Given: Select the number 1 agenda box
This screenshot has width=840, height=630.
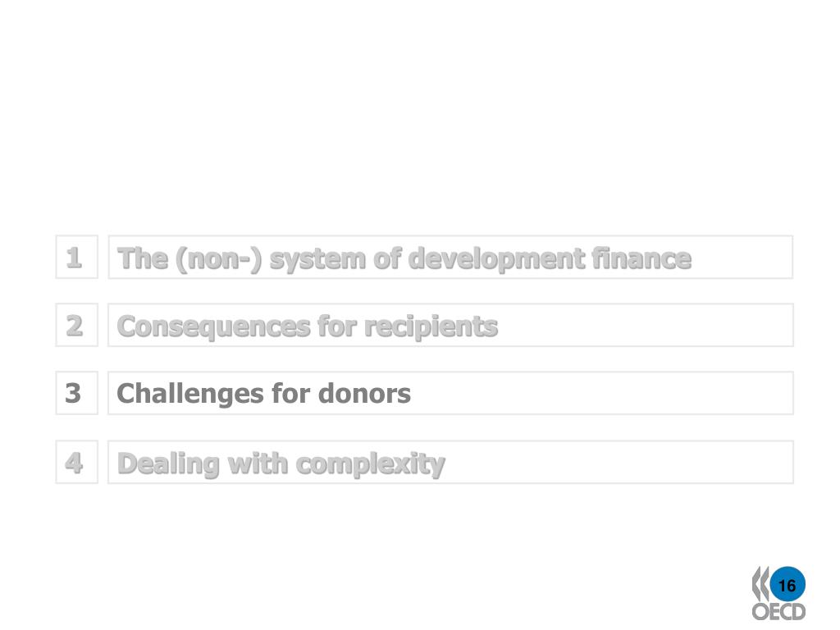Looking at the screenshot, I should 76,257.
